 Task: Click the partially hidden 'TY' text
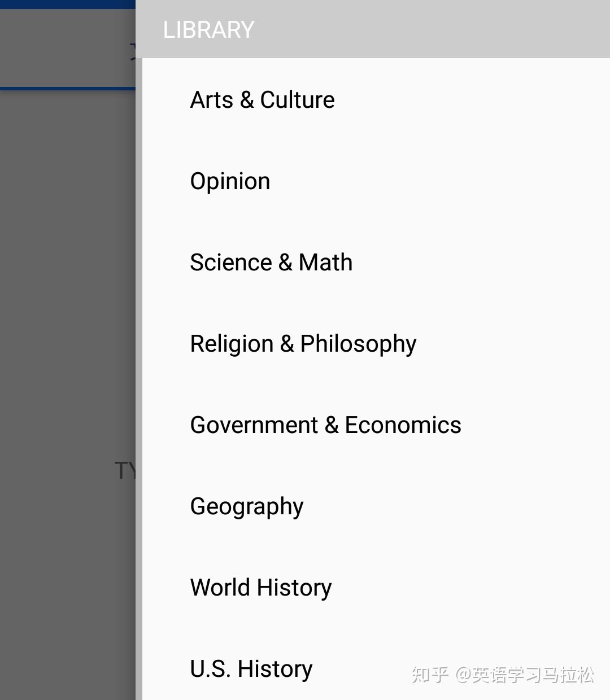(125, 470)
